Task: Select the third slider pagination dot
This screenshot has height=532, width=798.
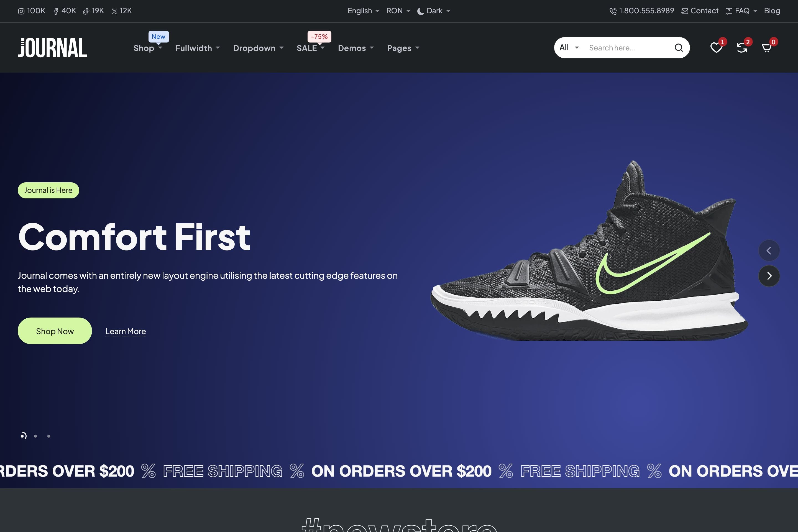Action: pyautogui.click(x=48, y=436)
